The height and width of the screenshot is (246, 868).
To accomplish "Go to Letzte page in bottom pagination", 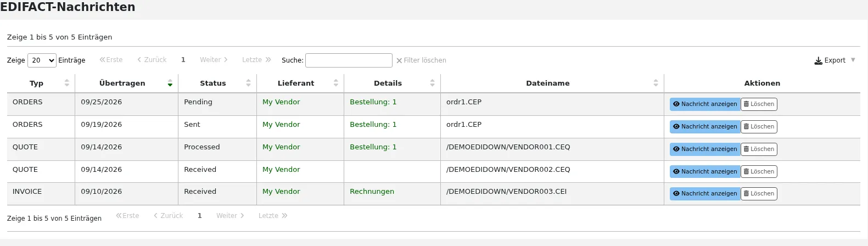I will coord(273,216).
